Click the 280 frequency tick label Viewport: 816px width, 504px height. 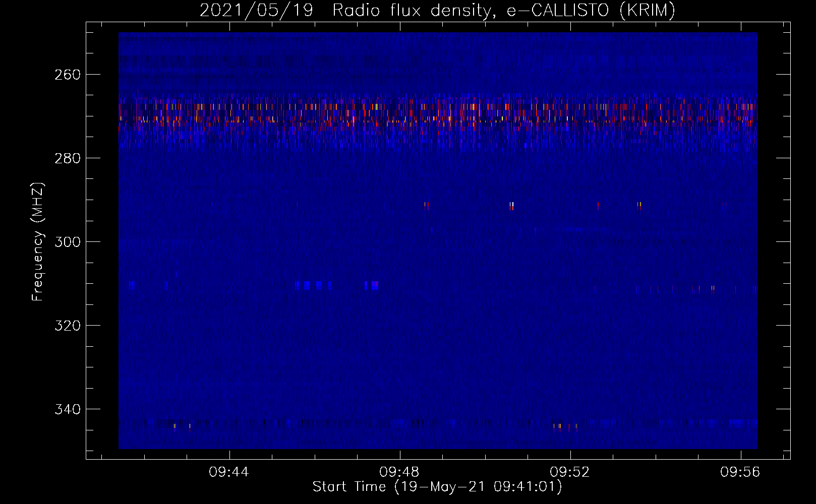coord(67,158)
